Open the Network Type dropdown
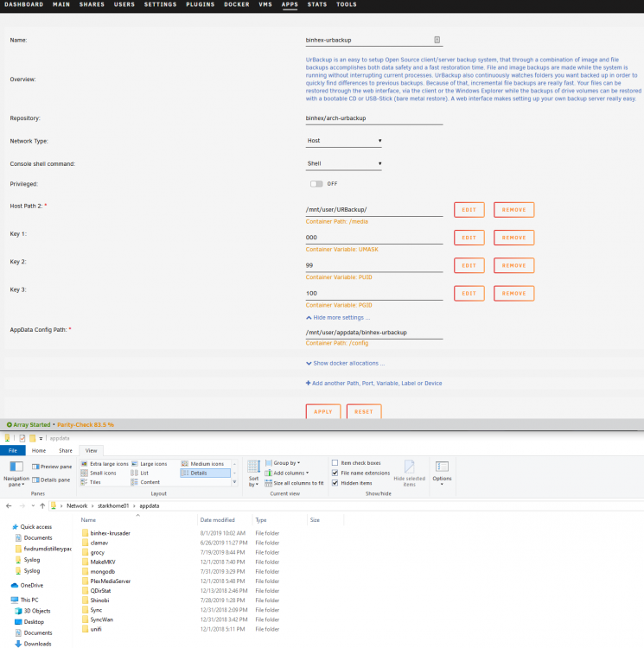 343,141
